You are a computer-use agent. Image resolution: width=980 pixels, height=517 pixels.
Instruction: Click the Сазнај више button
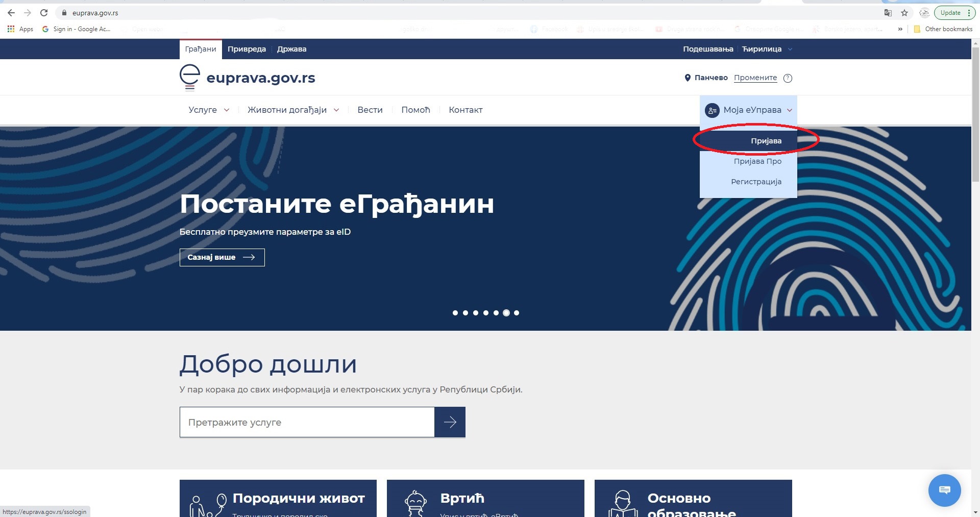[222, 257]
